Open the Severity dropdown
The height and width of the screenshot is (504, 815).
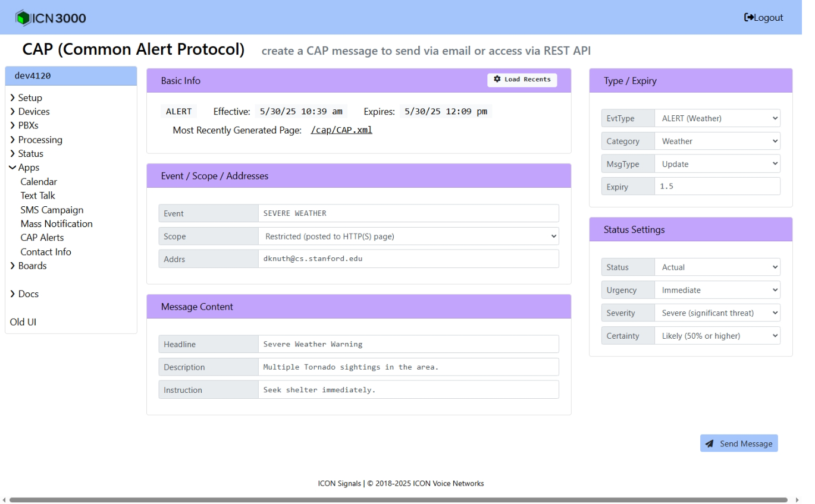coord(717,313)
